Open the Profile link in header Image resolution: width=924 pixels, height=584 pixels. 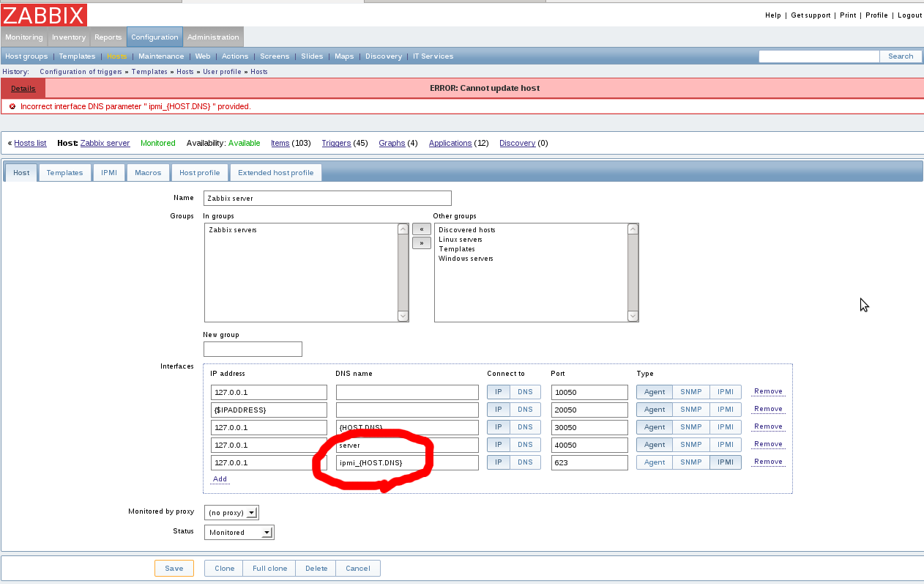click(x=876, y=15)
